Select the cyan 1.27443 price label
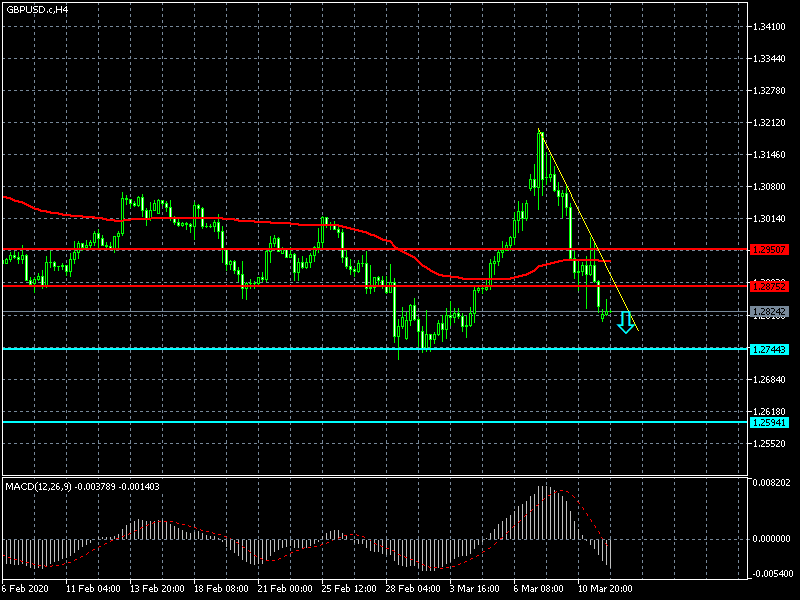 pyautogui.click(x=769, y=349)
